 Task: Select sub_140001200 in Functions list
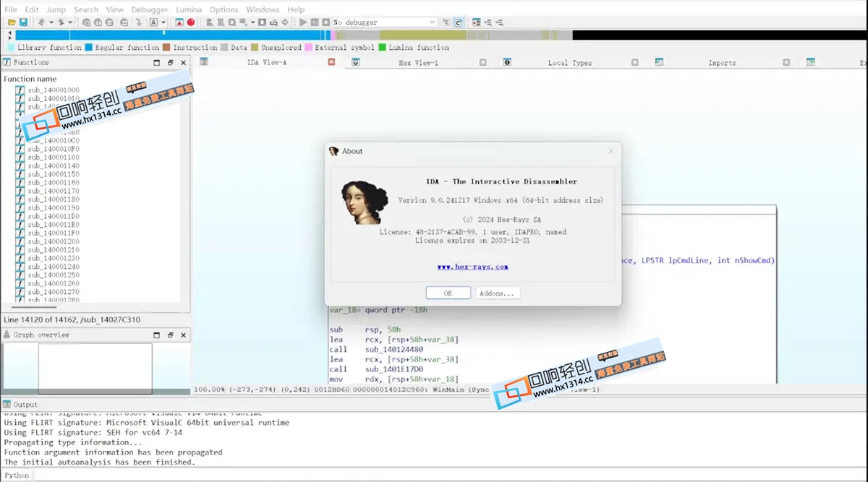[54, 241]
